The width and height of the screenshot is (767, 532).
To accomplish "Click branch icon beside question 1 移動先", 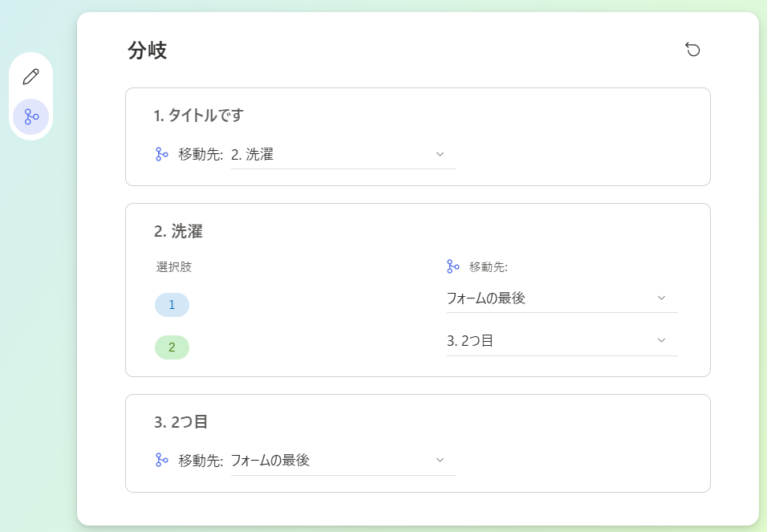I will (161, 154).
